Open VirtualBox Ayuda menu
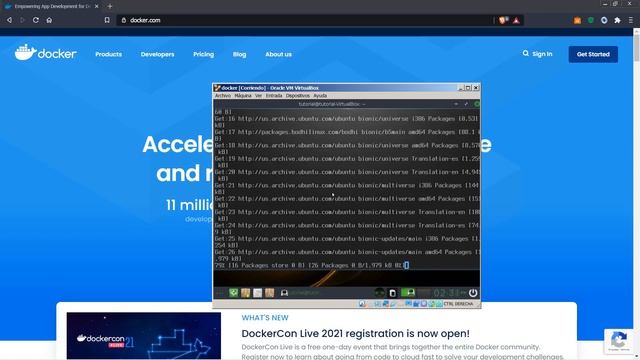This screenshot has height=360, width=640. click(320, 96)
